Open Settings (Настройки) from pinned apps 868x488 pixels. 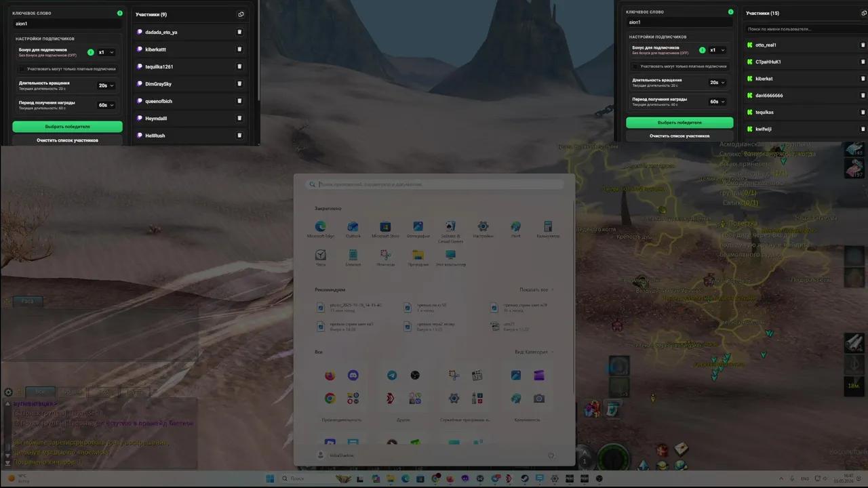click(x=483, y=229)
